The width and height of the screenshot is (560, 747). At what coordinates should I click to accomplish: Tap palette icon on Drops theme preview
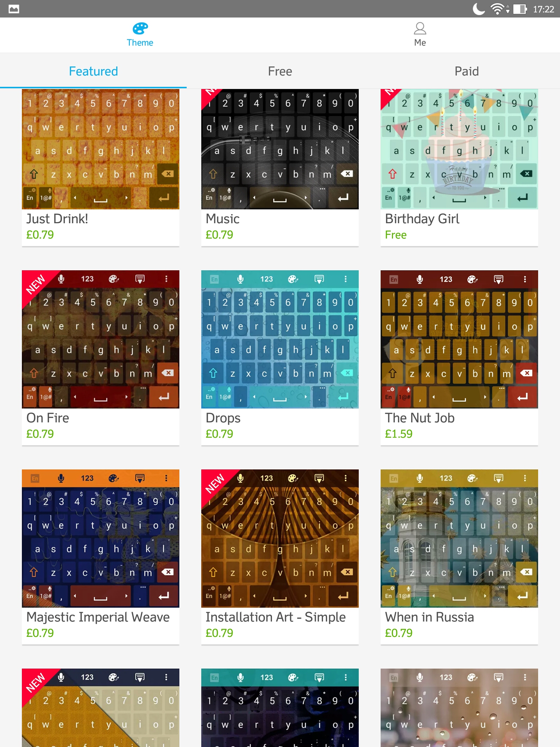(293, 279)
